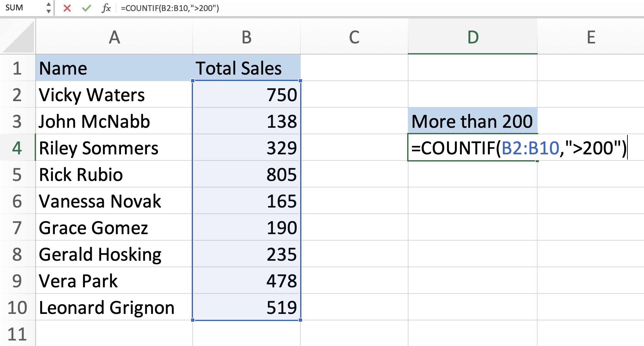Select row 7 header
644x346 pixels.
pyautogui.click(x=18, y=228)
